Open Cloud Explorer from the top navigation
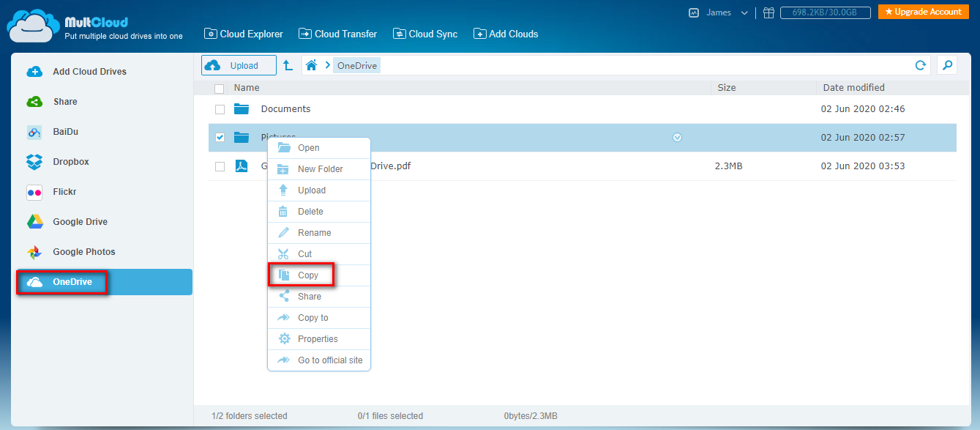The height and width of the screenshot is (430, 980). coord(243,34)
